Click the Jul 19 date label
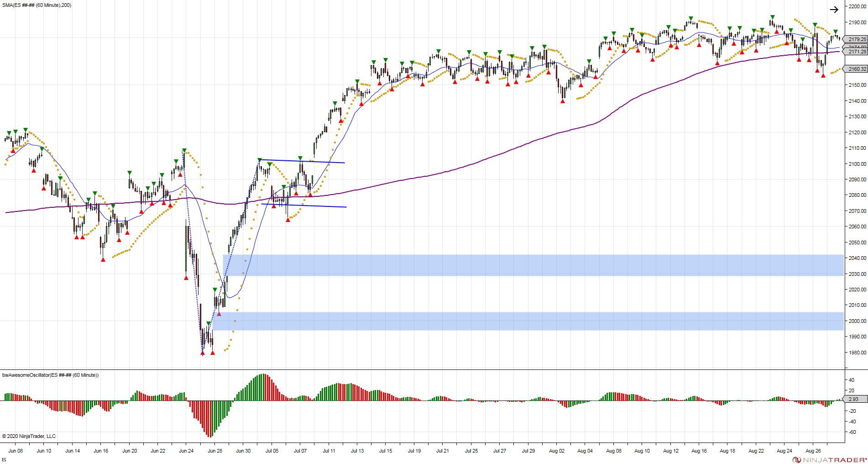This screenshot has height=464, width=868. [x=414, y=451]
